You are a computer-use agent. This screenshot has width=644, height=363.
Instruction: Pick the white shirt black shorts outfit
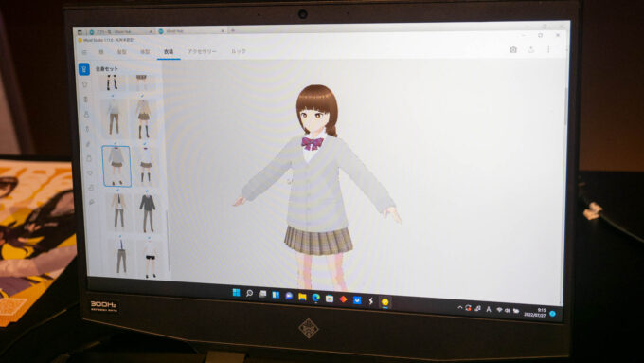[x=150, y=258]
